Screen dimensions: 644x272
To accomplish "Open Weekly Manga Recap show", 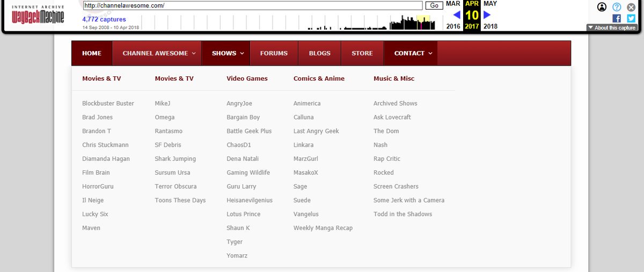I will (323, 228).
